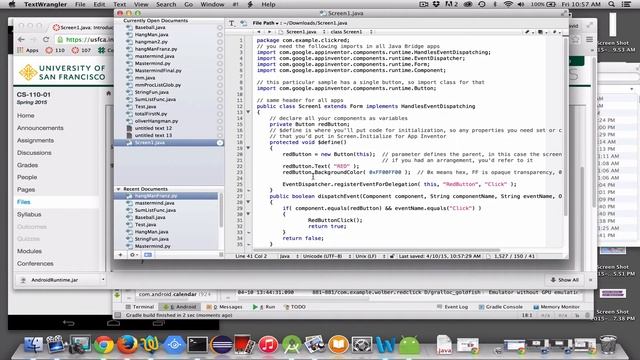Image resolution: width=640 pixels, height=360 pixels.
Task: Open the Window menu
Action: click(x=212, y=4)
